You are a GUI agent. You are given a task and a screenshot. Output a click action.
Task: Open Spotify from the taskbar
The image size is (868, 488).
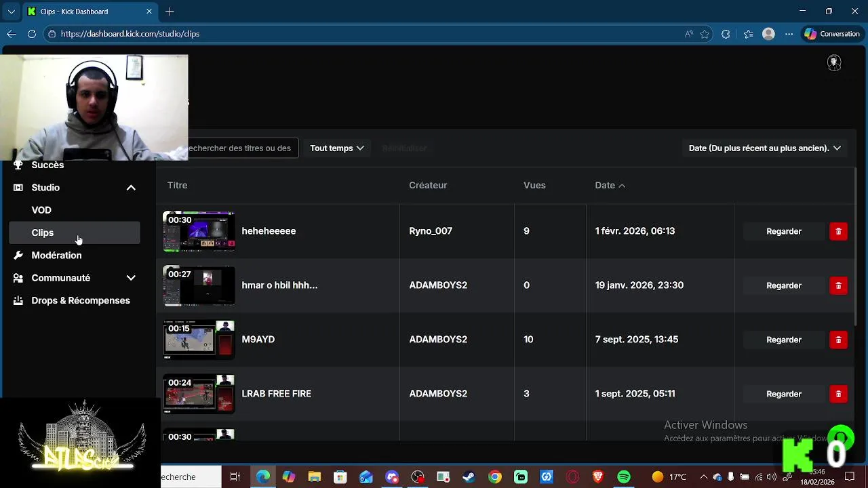click(x=624, y=477)
